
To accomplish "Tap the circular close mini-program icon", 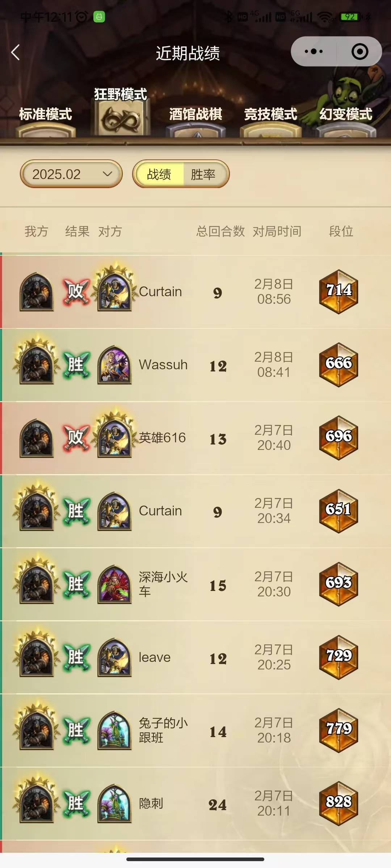I will tap(360, 51).
